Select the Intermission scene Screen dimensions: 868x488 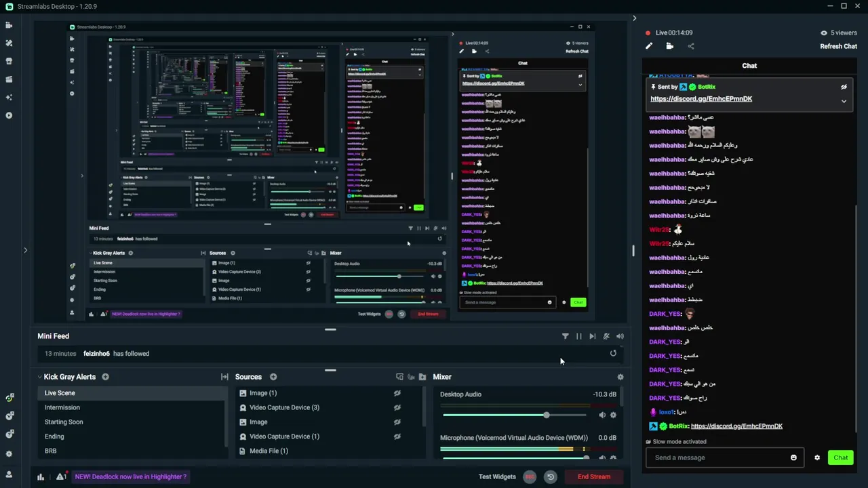click(x=132, y=407)
